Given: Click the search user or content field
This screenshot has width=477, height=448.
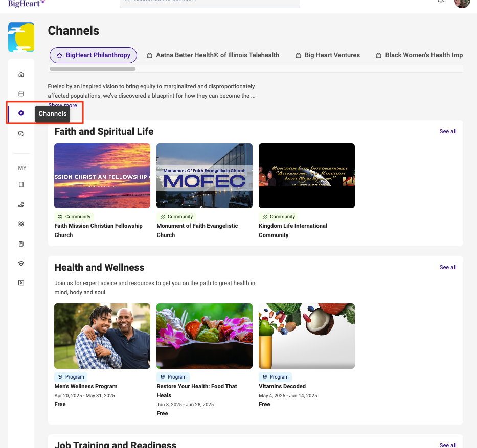Looking at the screenshot, I should pyautogui.click(x=210, y=3).
